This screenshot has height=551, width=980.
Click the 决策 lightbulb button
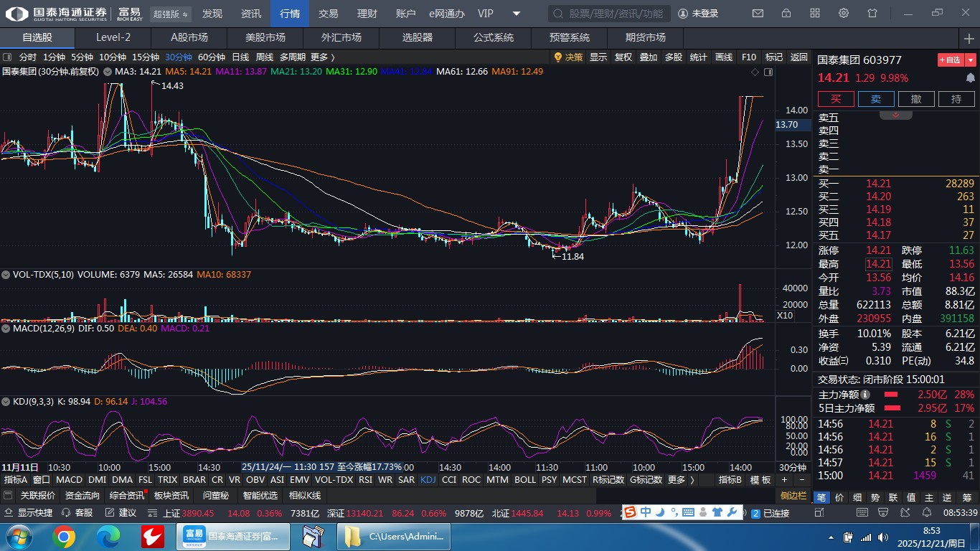pyautogui.click(x=568, y=57)
